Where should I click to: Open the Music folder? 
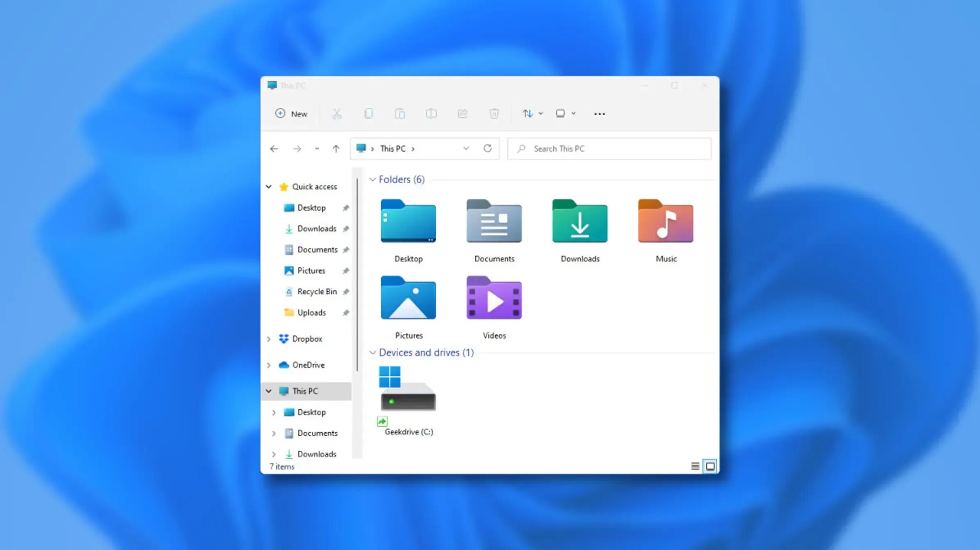tap(666, 229)
